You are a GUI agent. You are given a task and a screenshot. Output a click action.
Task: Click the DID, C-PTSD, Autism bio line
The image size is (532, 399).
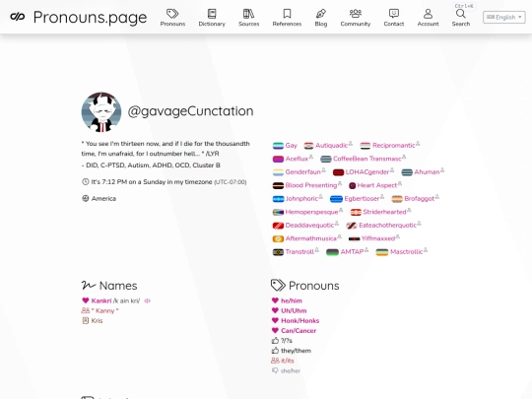[x=151, y=166]
